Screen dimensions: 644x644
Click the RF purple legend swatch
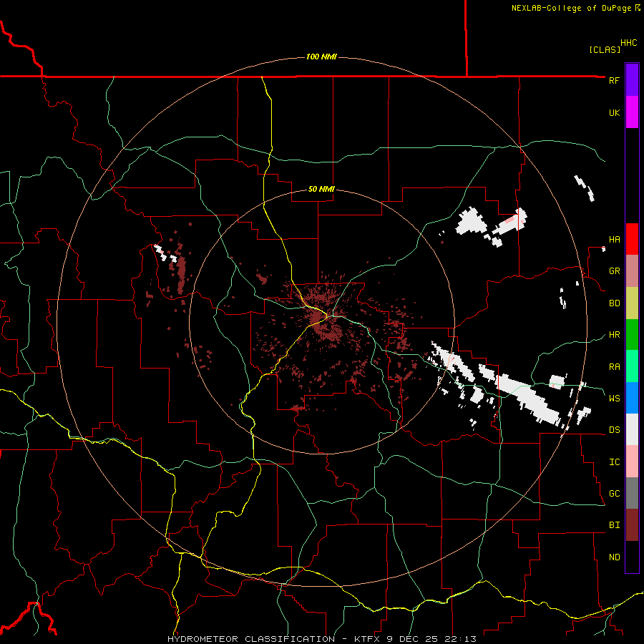(632, 80)
